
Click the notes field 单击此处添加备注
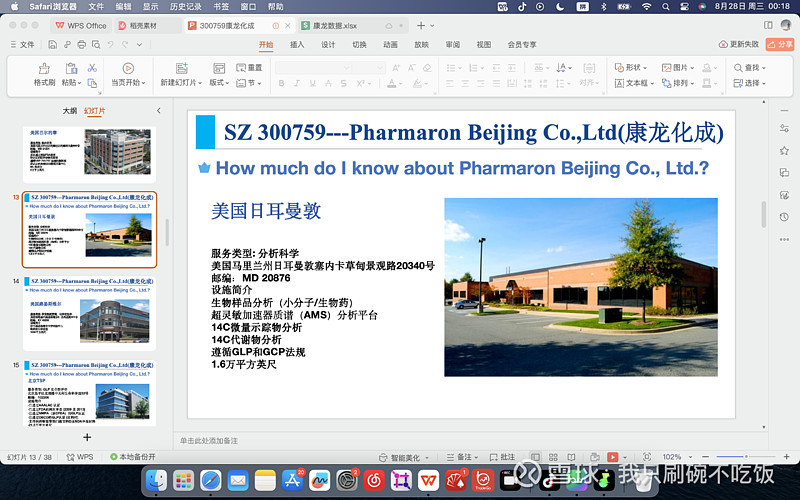(209, 440)
